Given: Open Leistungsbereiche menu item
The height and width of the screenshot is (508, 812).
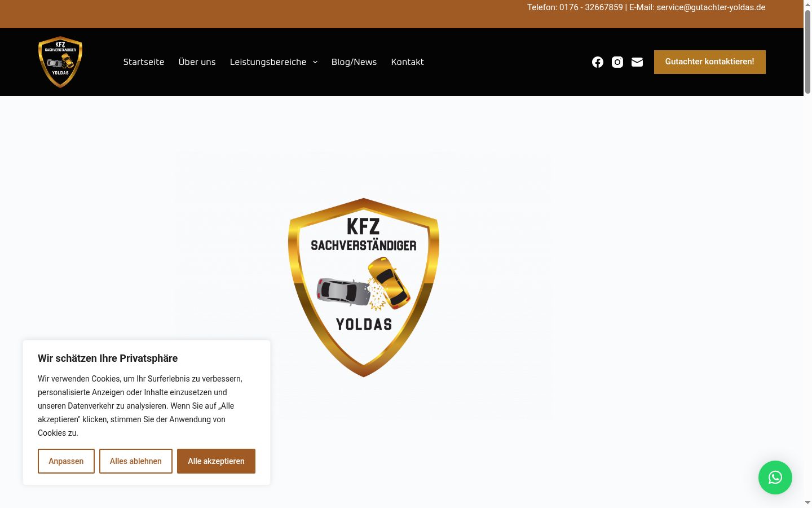Looking at the screenshot, I should coord(268,62).
